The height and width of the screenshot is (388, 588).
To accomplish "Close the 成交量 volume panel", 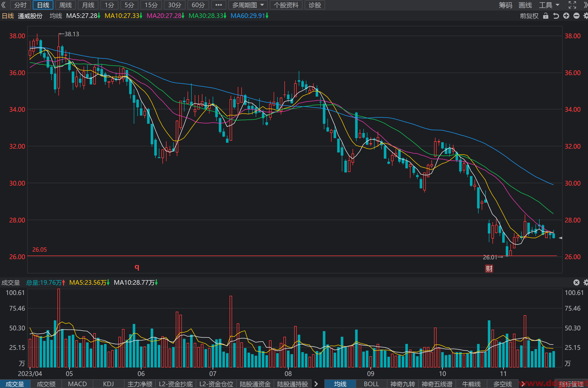I will tap(576, 282).
